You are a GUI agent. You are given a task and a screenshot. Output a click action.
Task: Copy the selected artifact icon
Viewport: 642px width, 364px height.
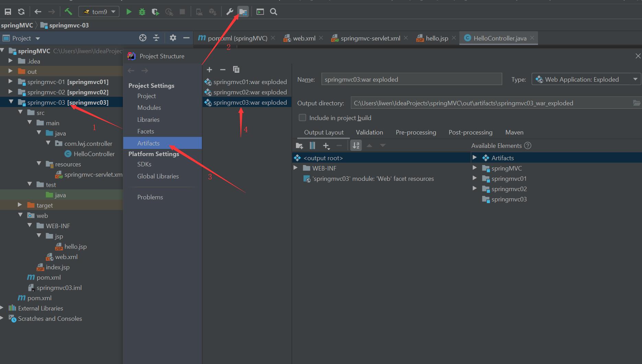click(236, 70)
